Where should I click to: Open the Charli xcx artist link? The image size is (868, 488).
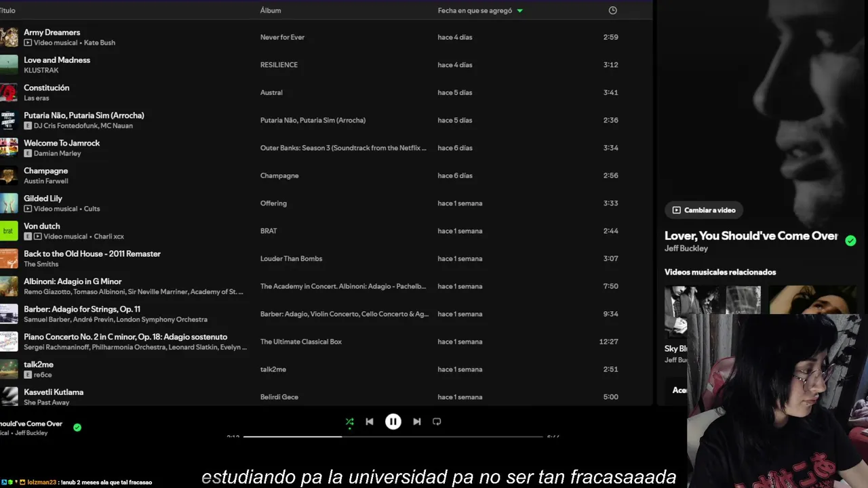click(x=108, y=237)
